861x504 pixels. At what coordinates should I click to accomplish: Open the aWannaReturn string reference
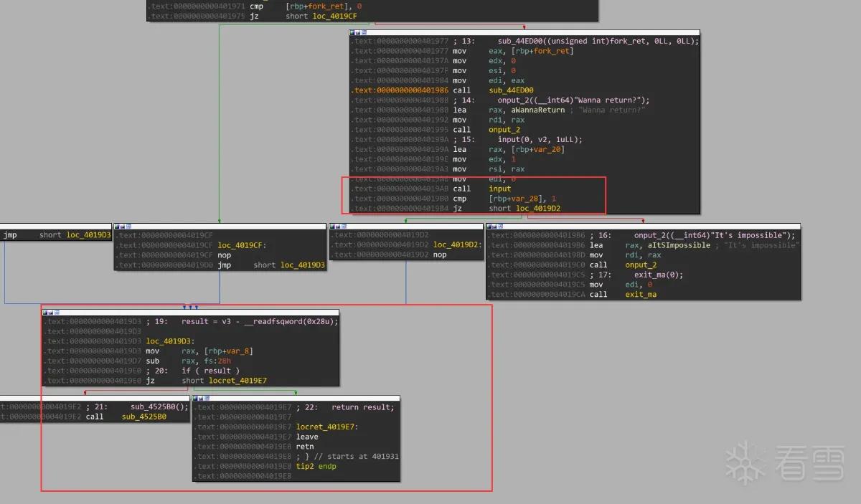517,110
